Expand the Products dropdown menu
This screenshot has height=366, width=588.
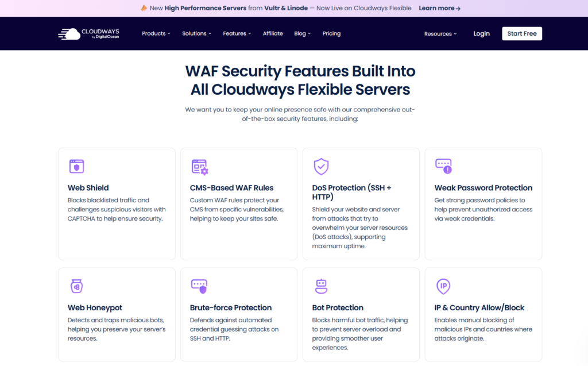pyautogui.click(x=156, y=34)
